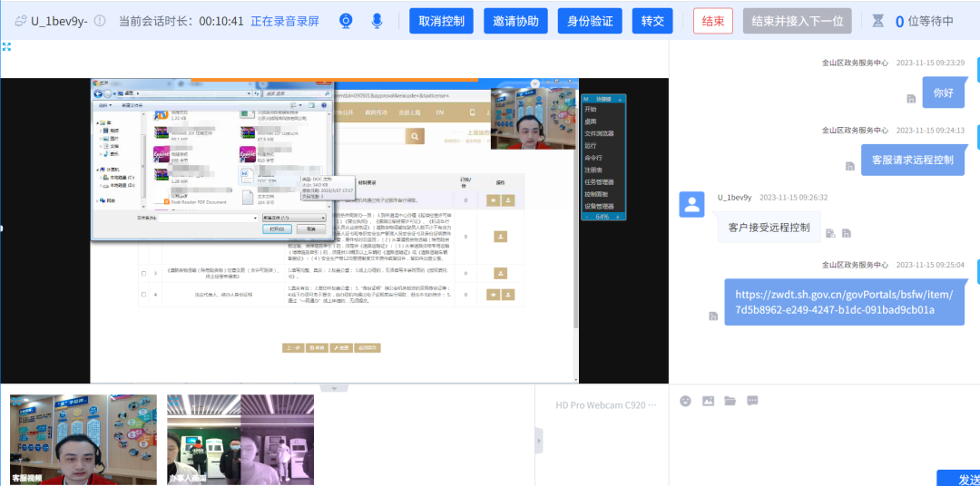Tick the checkbox for row 3

click(x=143, y=274)
